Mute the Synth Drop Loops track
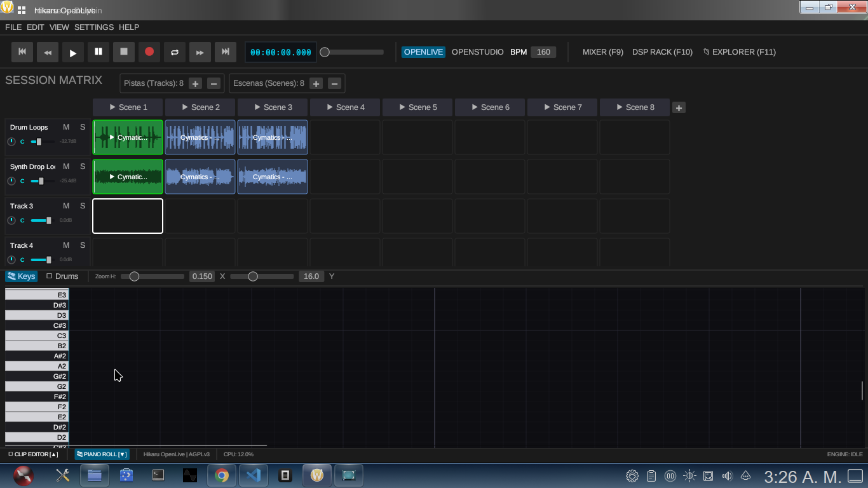Viewport: 868px width, 488px height. click(66, 166)
